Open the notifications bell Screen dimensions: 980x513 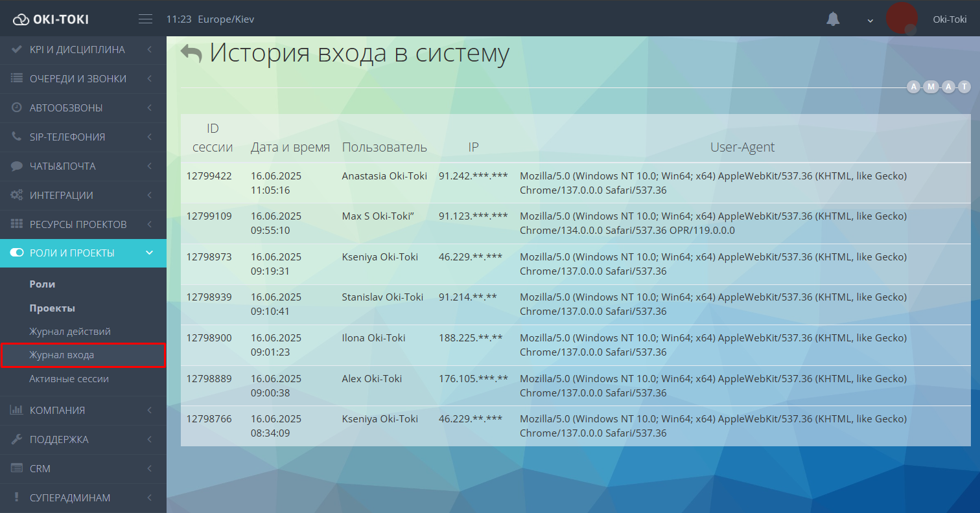833,19
